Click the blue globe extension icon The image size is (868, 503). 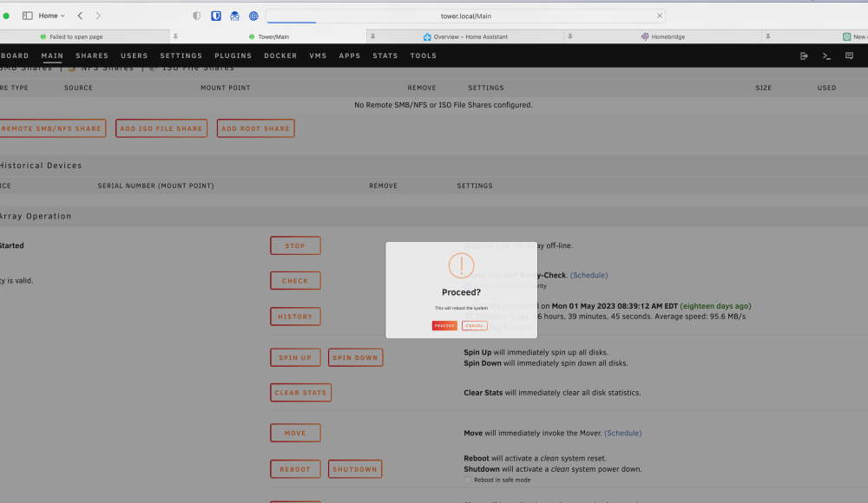coord(253,16)
